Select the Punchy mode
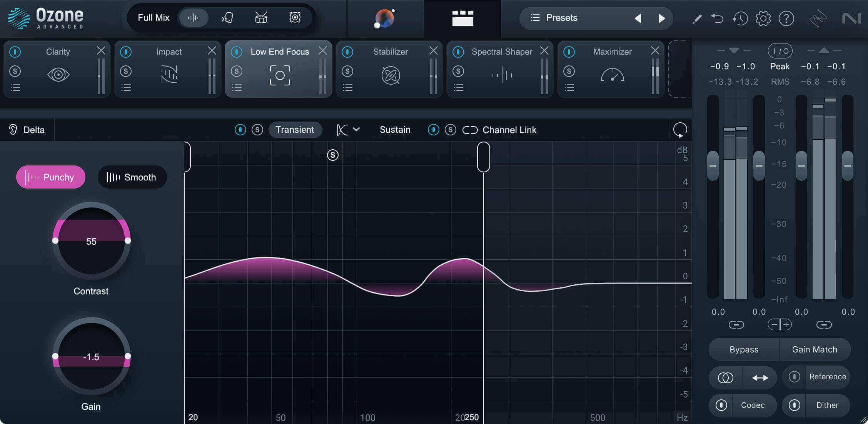 point(50,177)
